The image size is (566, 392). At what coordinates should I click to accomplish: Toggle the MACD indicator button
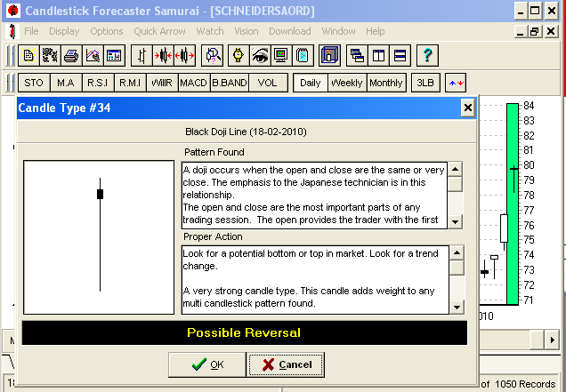click(x=194, y=83)
